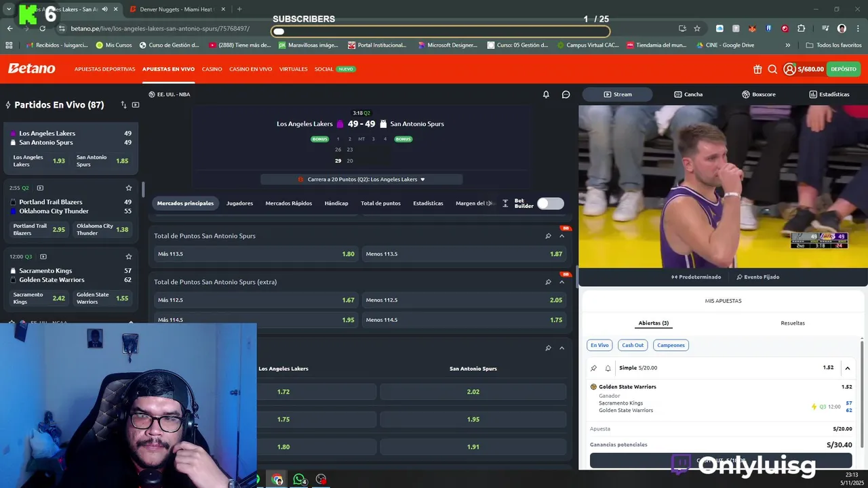Favorite the Portland Trail Blazers match star
Screen dimensions: 868x488
128,188
